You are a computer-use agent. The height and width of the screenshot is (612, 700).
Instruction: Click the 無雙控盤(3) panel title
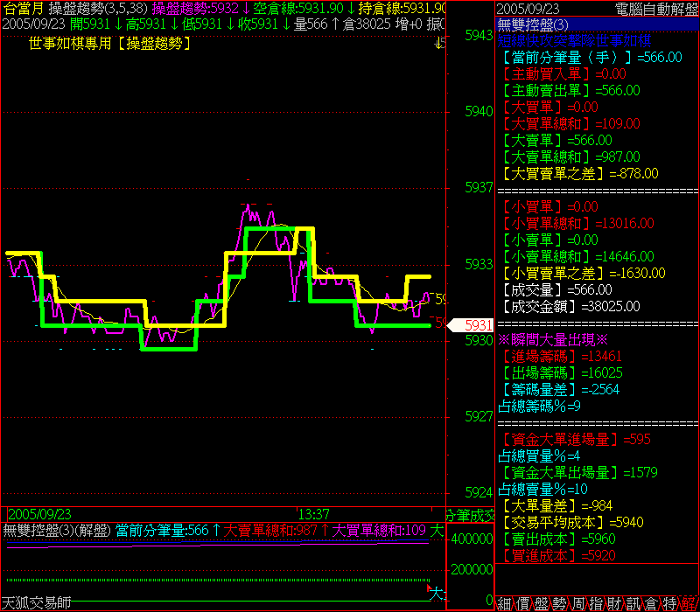pyautogui.click(x=532, y=24)
